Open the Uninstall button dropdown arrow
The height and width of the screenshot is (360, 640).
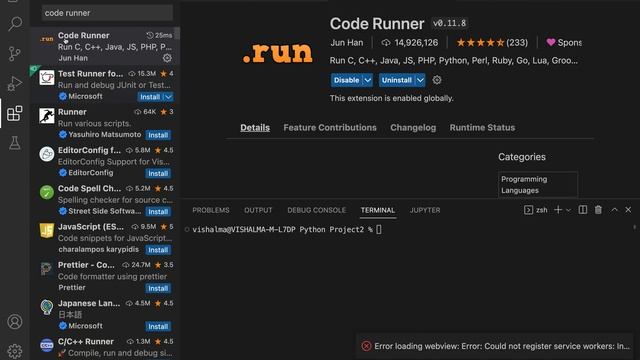coord(420,80)
